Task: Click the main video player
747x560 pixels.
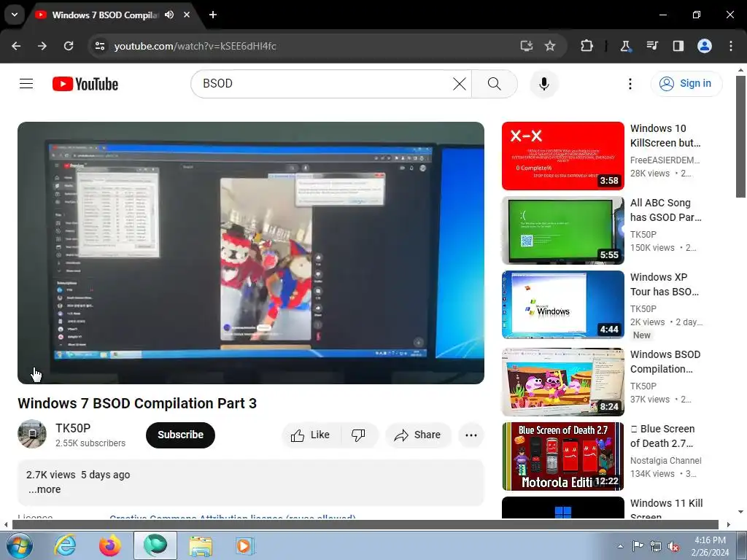Action: tap(251, 253)
